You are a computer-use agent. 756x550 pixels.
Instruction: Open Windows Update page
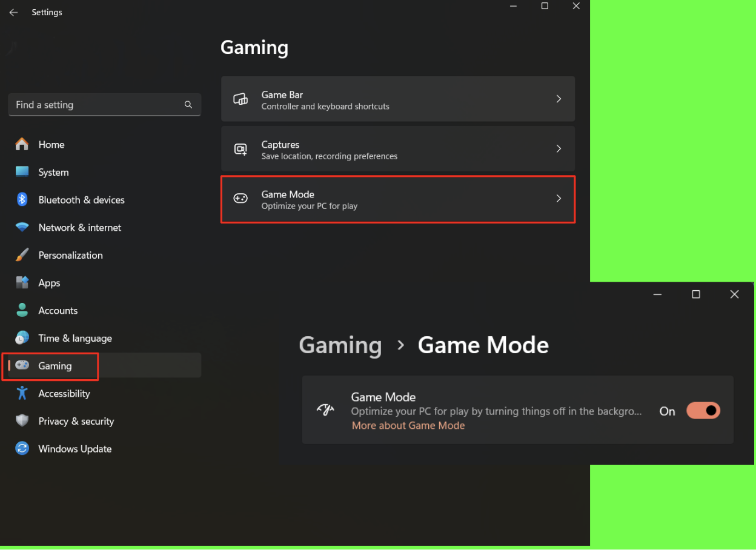tap(104, 449)
